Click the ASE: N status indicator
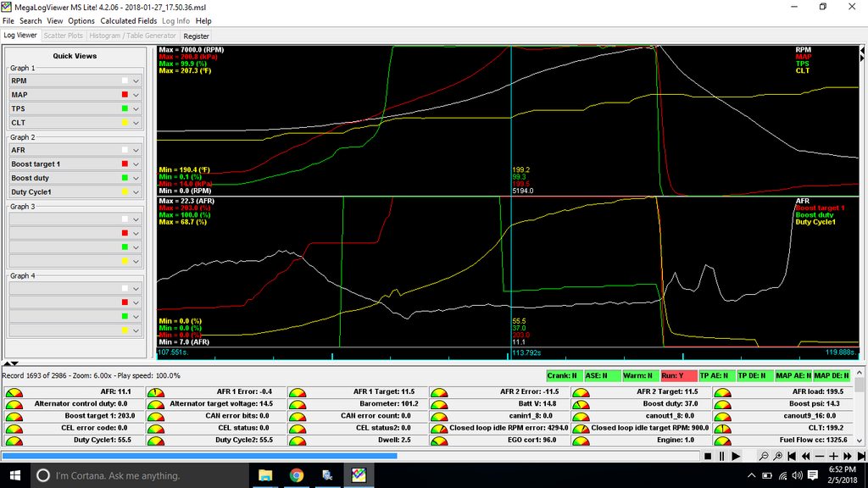Viewport: 868px width, 488px height. (x=603, y=375)
